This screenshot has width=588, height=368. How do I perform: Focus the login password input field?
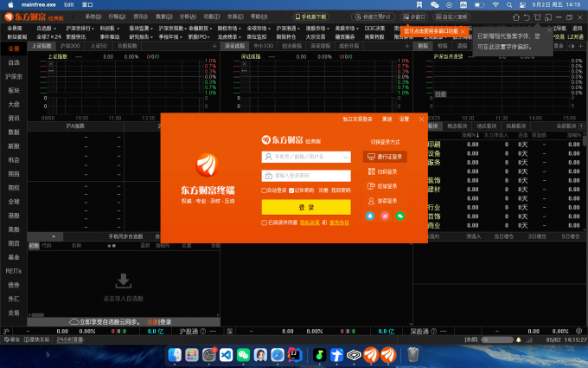(x=306, y=176)
